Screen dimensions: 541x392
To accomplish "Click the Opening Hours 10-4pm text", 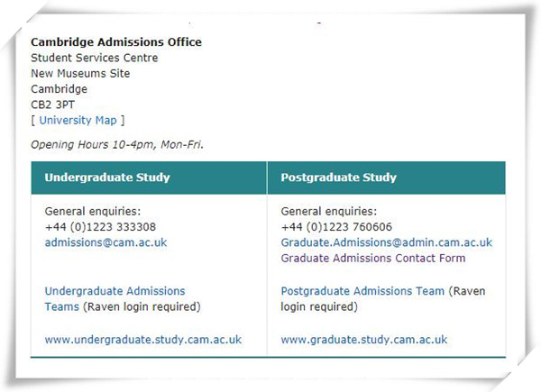I will [117, 144].
